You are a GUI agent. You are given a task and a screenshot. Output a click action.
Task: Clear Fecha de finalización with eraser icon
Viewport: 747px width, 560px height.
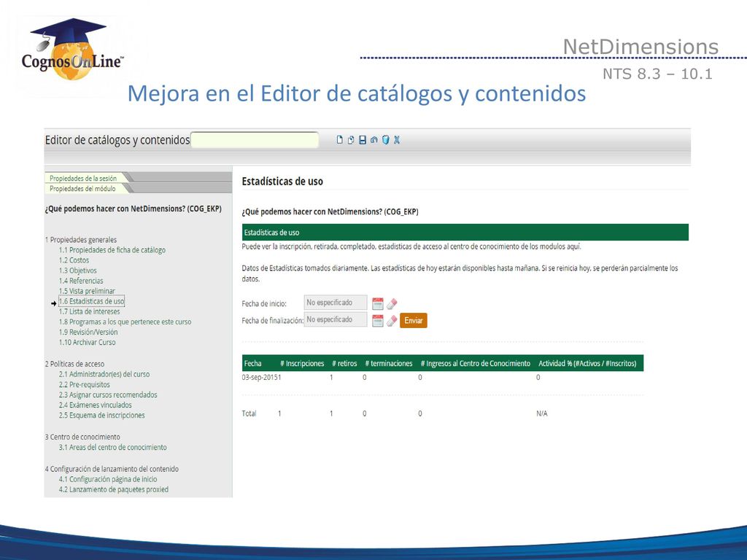pos(392,321)
